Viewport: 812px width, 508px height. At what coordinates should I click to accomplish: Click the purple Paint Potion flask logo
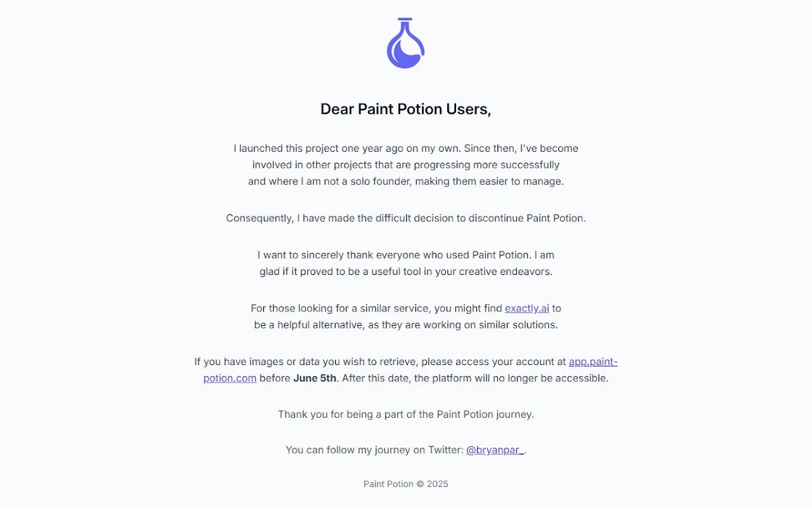[406, 43]
